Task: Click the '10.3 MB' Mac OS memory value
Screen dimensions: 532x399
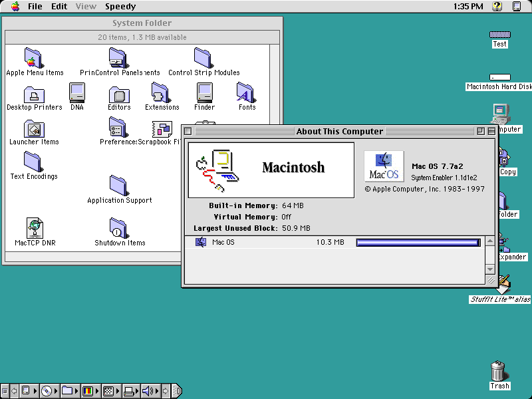Action: point(330,242)
